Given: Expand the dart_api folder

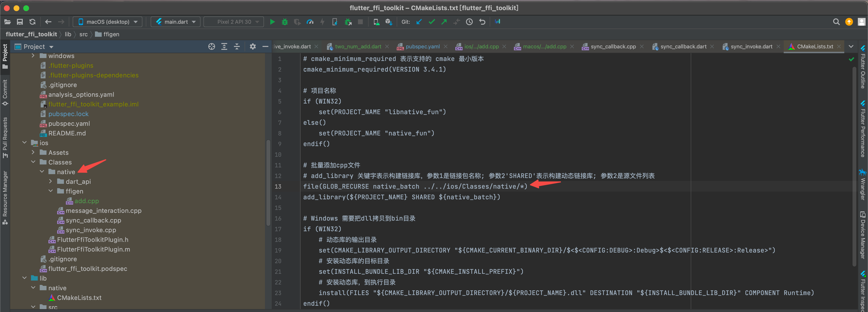Looking at the screenshot, I should tap(51, 181).
